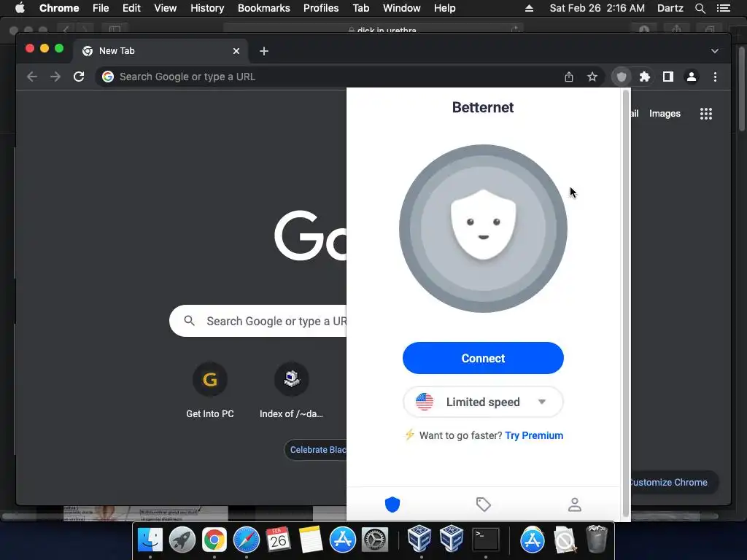Go forward with the forward arrow
This screenshot has height=560, width=747.
coord(55,77)
